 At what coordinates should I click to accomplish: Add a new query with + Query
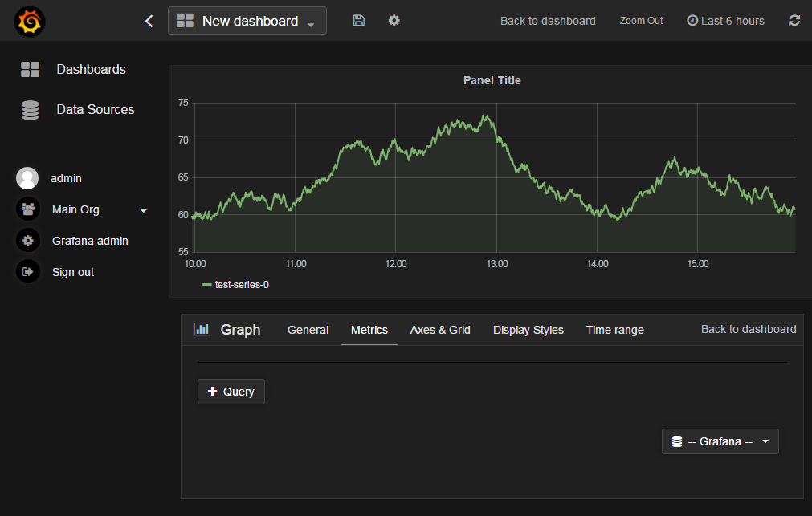231,392
